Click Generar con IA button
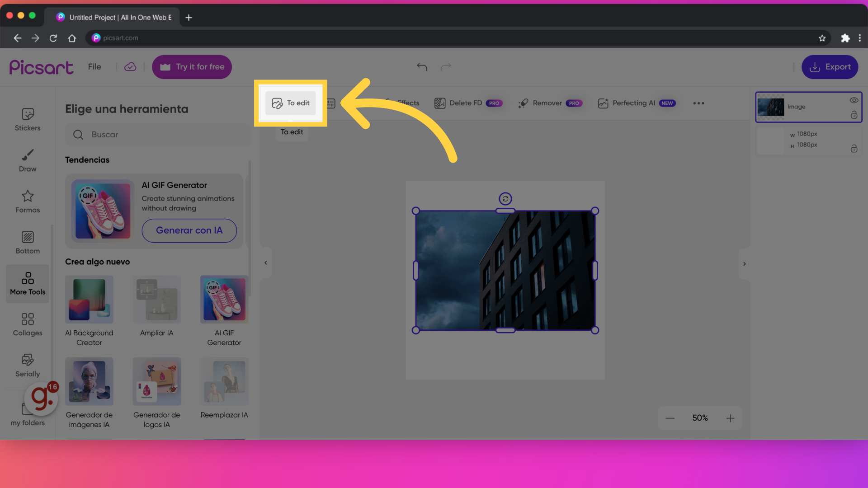This screenshot has height=488, width=868. click(x=189, y=230)
